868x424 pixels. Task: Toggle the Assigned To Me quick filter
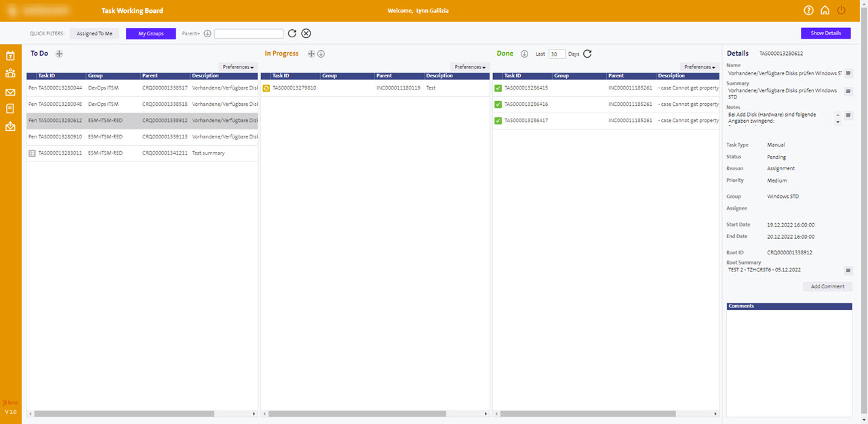94,33
